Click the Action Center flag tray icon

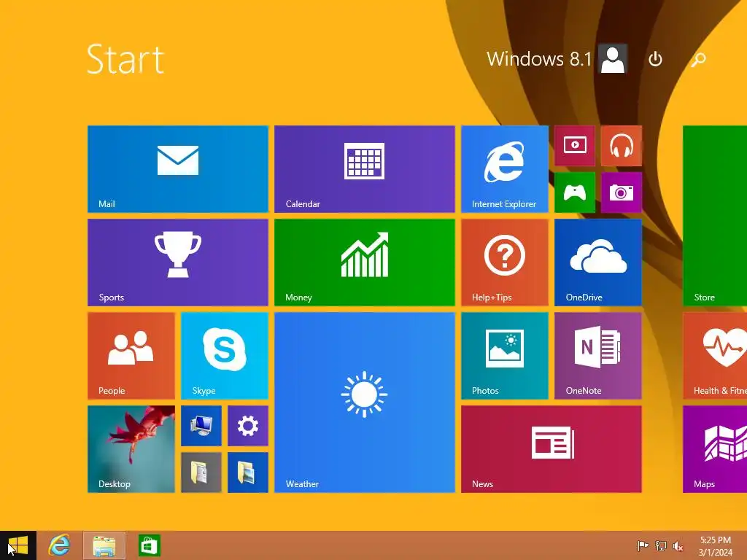coord(643,545)
